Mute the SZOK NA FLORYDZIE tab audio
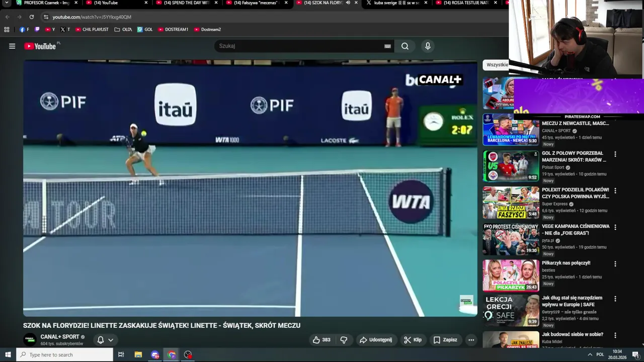This screenshot has height=362, width=644. 348,3
